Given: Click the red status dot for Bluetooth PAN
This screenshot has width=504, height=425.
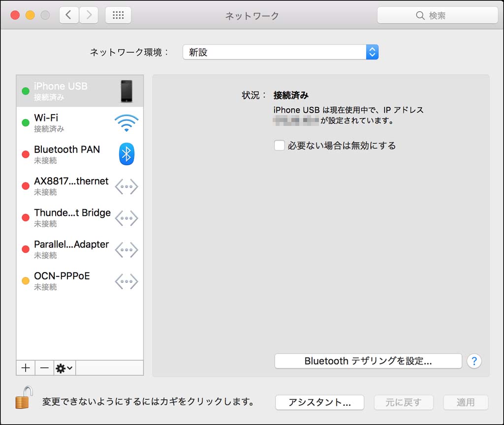Looking at the screenshot, I should [x=26, y=154].
